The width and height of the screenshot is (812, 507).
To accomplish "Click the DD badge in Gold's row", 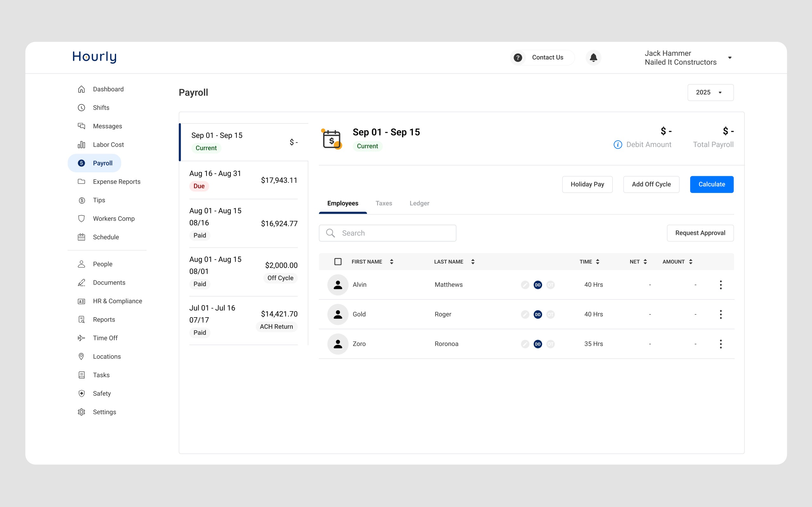I will pyautogui.click(x=538, y=314).
